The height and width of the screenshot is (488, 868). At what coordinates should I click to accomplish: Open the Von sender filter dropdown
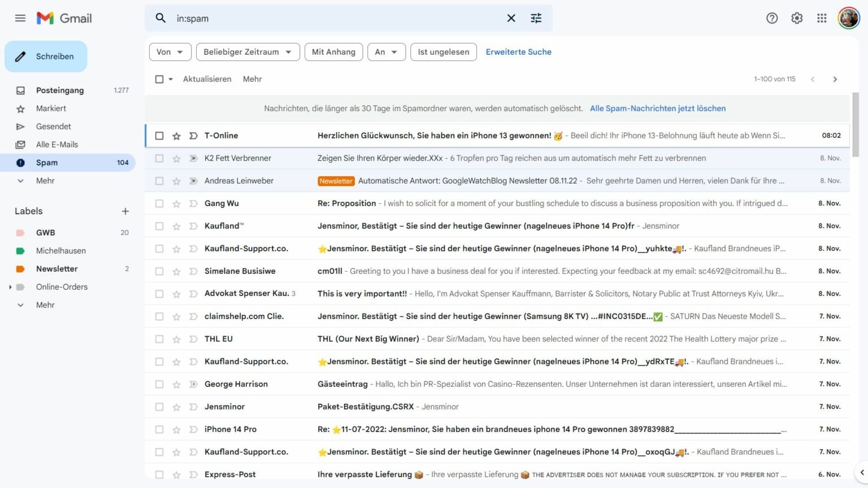(x=170, y=51)
